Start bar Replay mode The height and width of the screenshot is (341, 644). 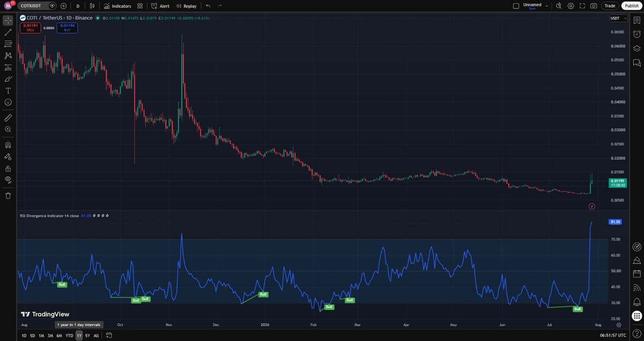[x=186, y=6]
